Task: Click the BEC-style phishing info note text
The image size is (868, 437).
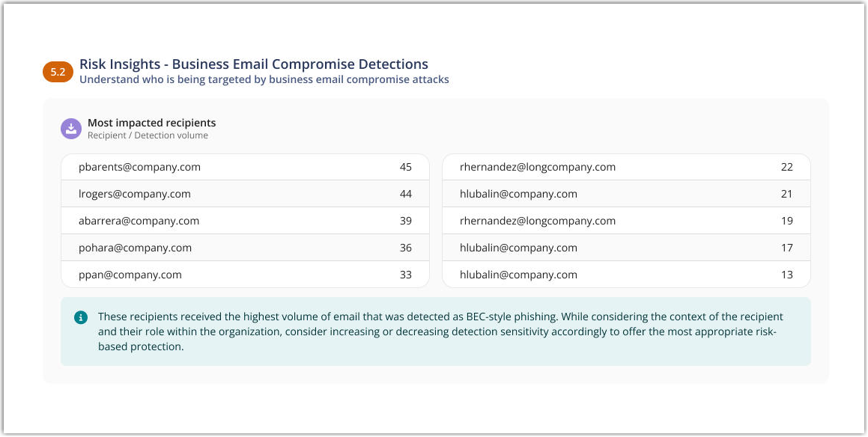Action: pyautogui.click(x=442, y=331)
